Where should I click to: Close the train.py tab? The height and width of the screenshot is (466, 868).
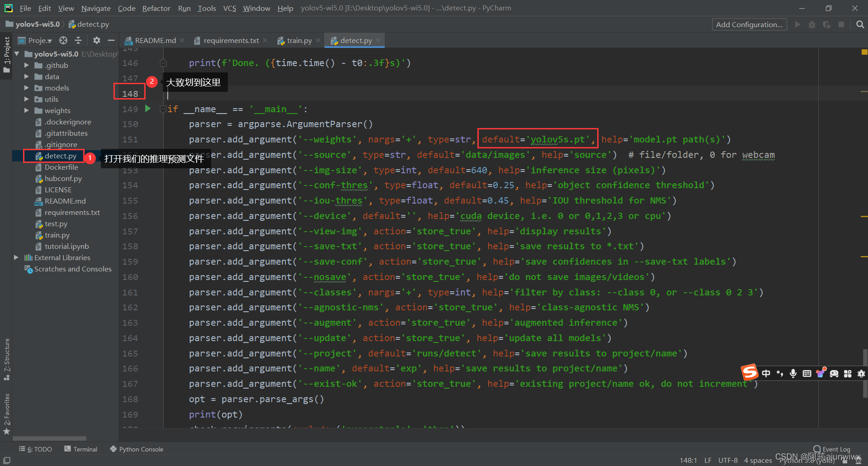(318, 40)
